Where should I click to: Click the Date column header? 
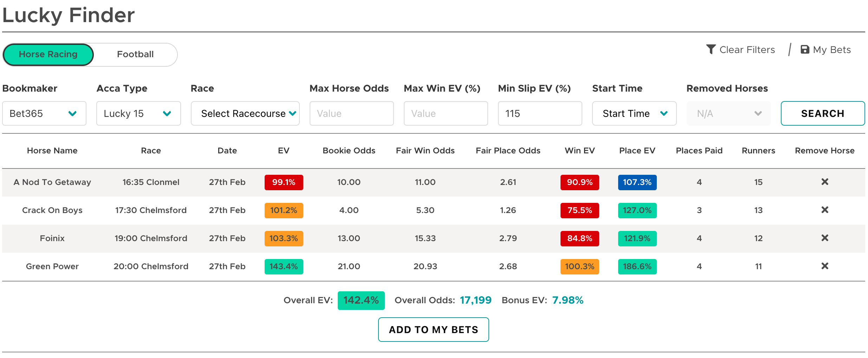(x=227, y=151)
